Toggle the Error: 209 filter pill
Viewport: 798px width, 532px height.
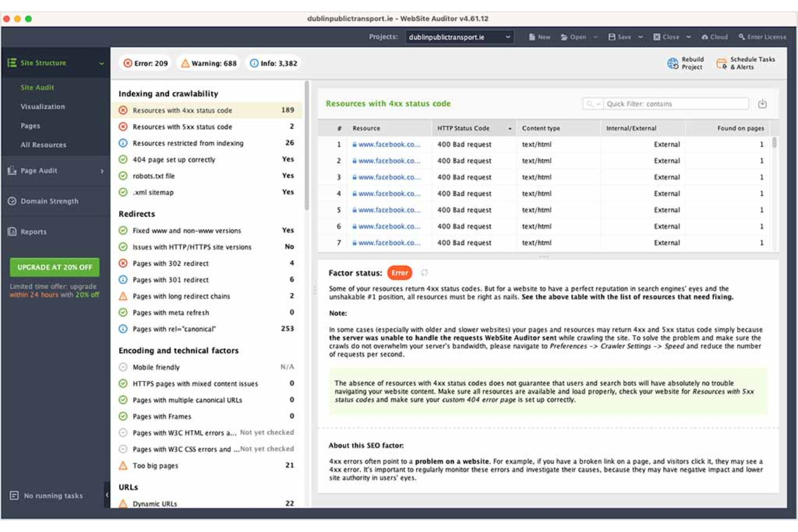(x=146, y=63)
